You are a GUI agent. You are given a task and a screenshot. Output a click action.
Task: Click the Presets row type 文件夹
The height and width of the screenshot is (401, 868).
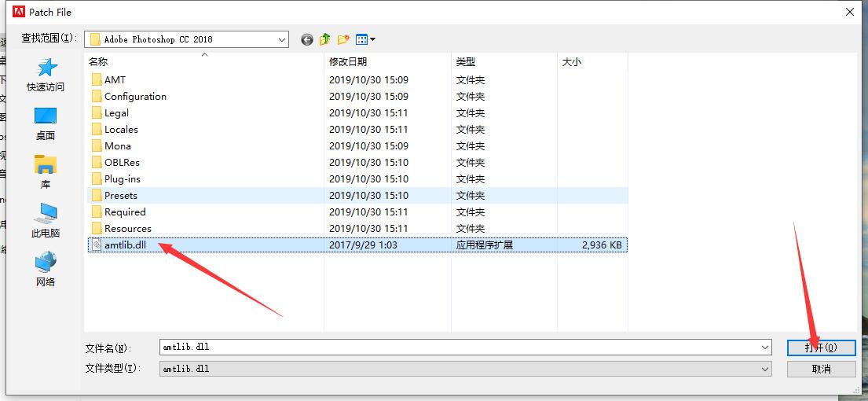coord(471,196)
